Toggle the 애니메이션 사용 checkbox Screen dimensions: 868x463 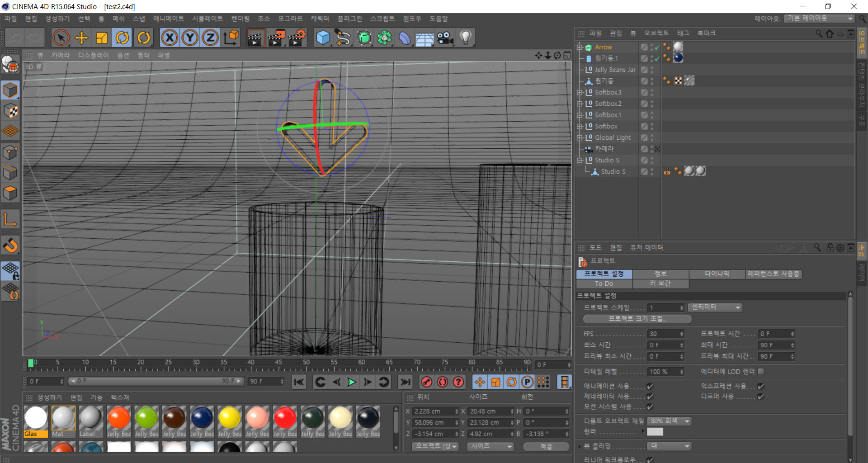pos(650,386)
